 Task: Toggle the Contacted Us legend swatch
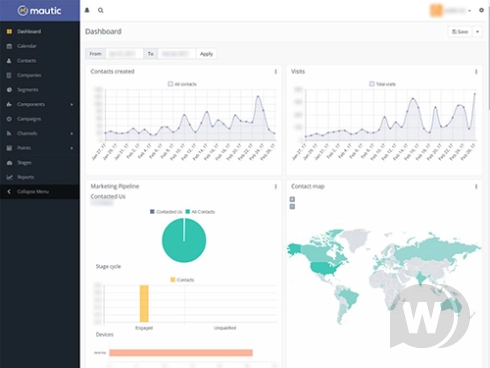tap(152, 212)
